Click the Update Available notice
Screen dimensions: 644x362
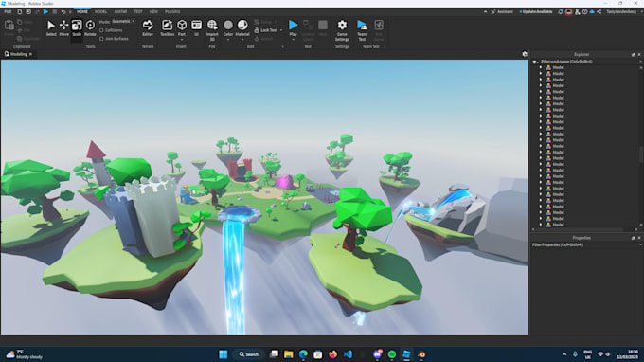pos(536,12)
